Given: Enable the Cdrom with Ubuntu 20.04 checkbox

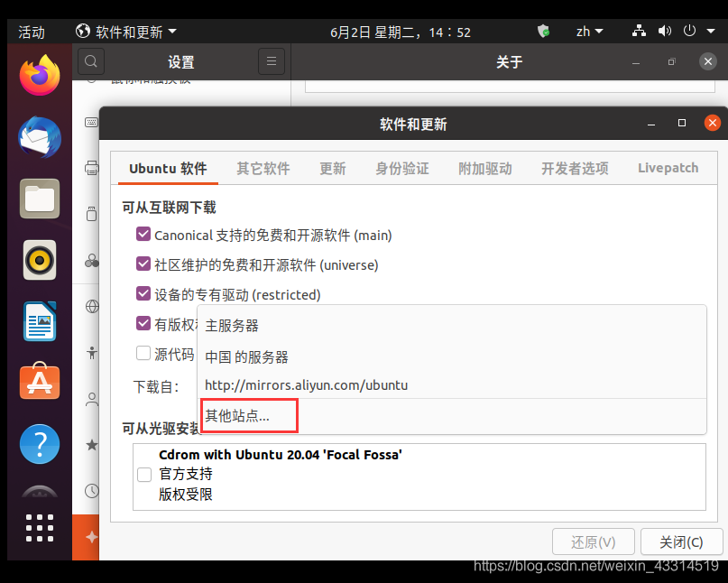Looking at the screenshot, I should 143,474.
